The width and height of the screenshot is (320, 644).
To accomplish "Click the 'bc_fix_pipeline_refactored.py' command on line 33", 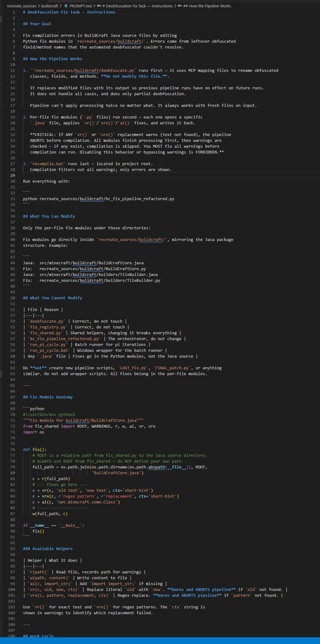I will click(x=140, y=199).
